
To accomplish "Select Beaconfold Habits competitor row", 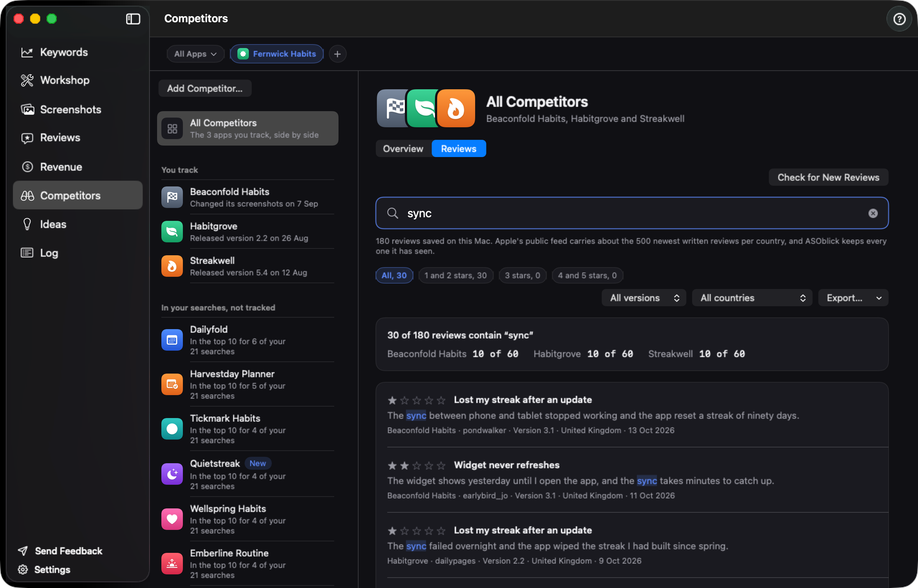I will 247,197.
